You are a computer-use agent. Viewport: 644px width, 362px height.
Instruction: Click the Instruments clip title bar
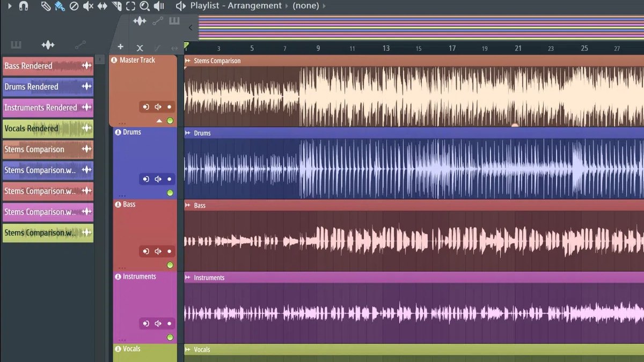pyautogui.click(x=414, y=277)
